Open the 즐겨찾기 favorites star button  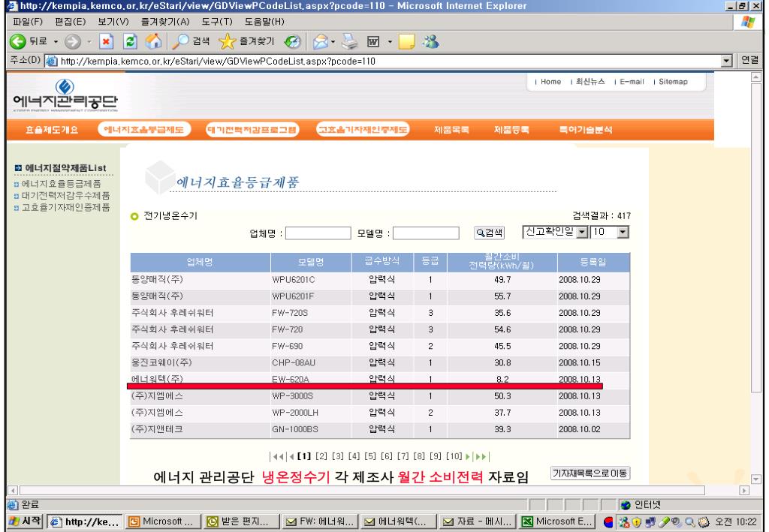tap(246, 41)
